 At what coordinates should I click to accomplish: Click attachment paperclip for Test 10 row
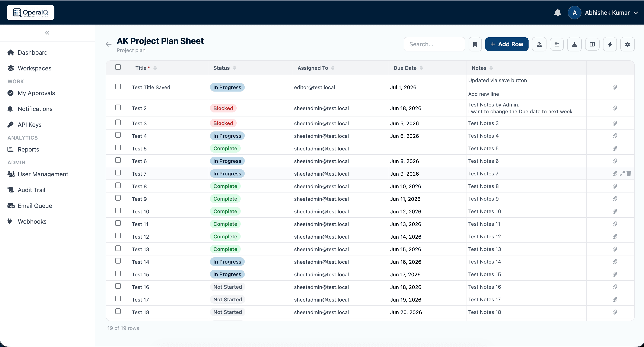[x=615, y=211]
